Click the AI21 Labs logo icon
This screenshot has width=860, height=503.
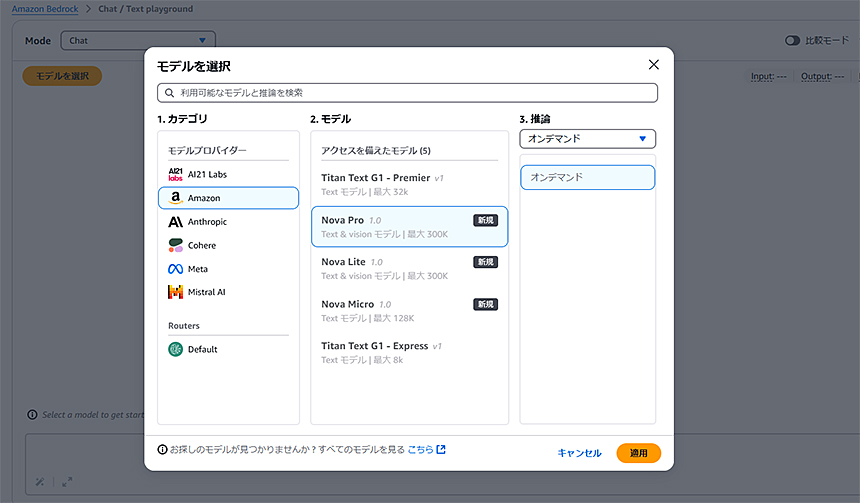[x=176, y=174]
